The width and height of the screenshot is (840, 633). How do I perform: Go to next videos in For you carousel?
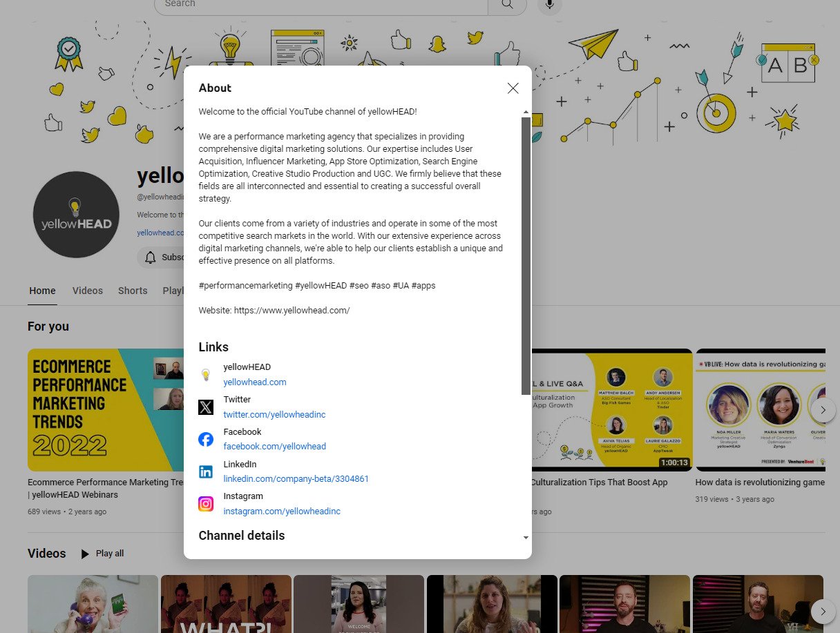(x=823, y=409)
